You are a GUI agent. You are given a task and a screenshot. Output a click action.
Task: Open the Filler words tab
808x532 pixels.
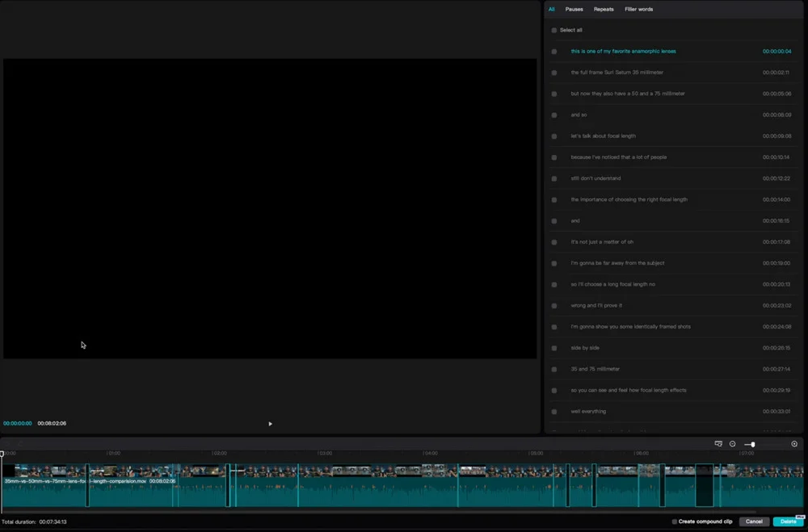click(x=638, y=9)
